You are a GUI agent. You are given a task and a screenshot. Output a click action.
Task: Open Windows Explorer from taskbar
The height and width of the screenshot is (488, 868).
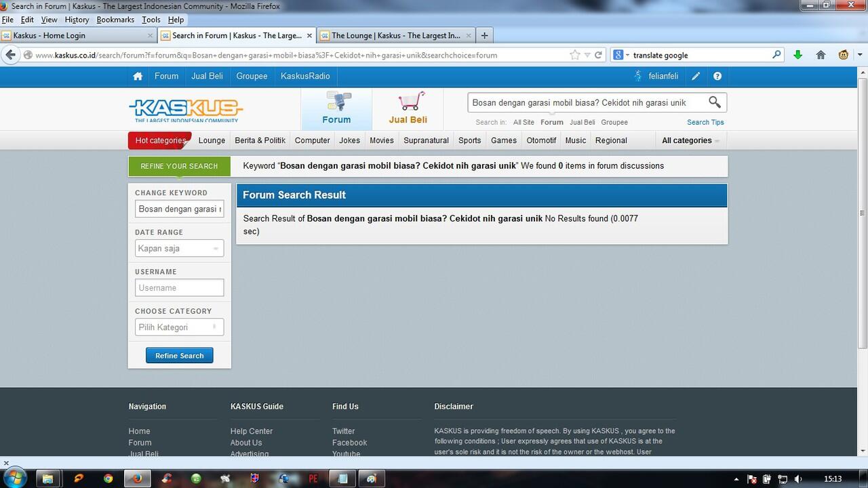click(48, 479)
